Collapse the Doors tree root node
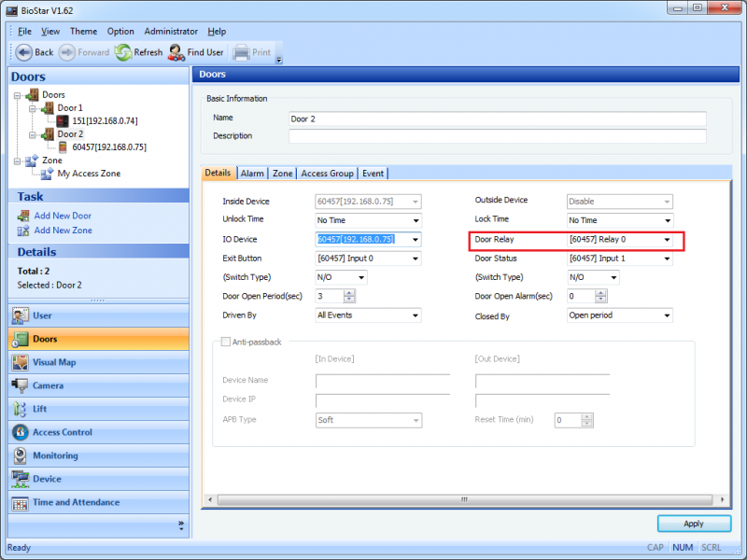 pyautogui.click(x=18, y=95)
